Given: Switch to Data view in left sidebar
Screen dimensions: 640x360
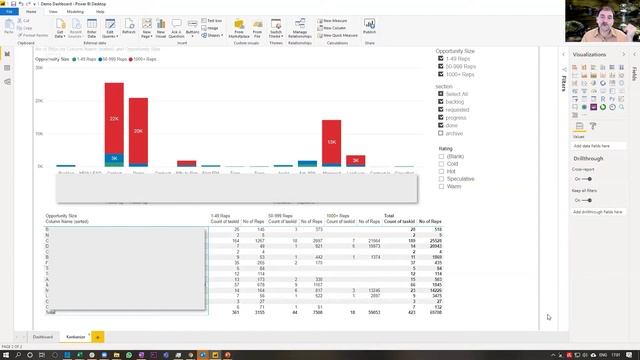Looking at the screenshot, I should tap(7, 68).
